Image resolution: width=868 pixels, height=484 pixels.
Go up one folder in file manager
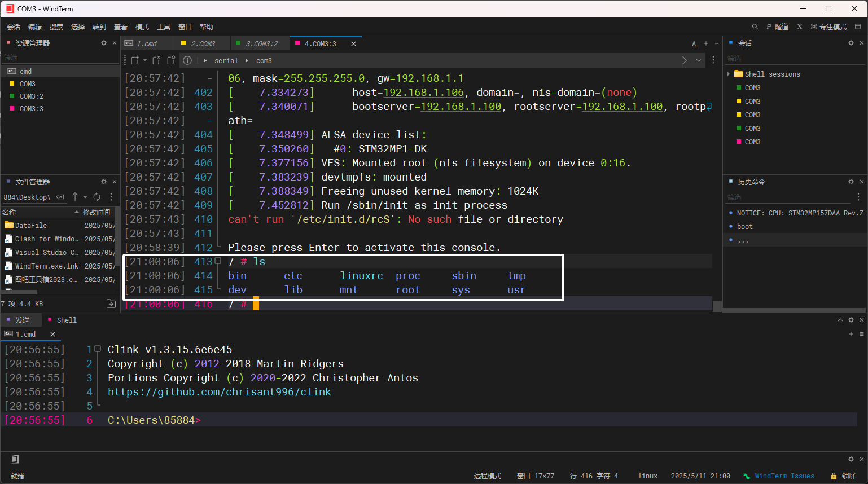point(75,197)
